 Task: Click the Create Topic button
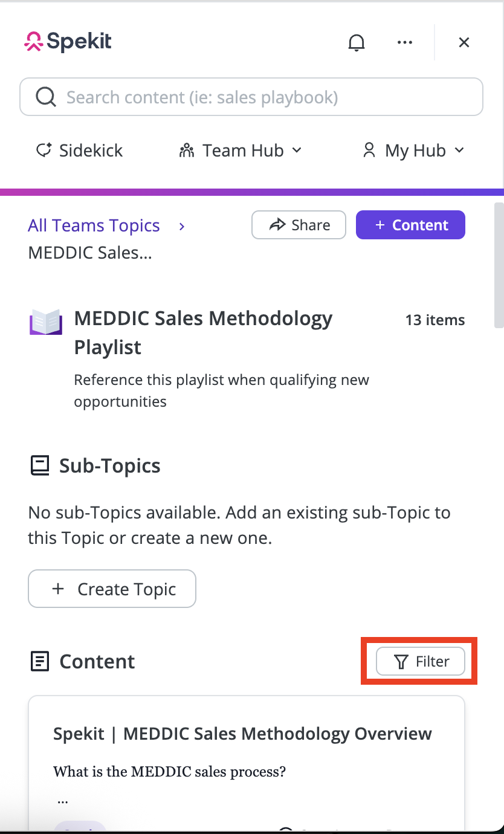pyautogui.click(x=112, y=589)
